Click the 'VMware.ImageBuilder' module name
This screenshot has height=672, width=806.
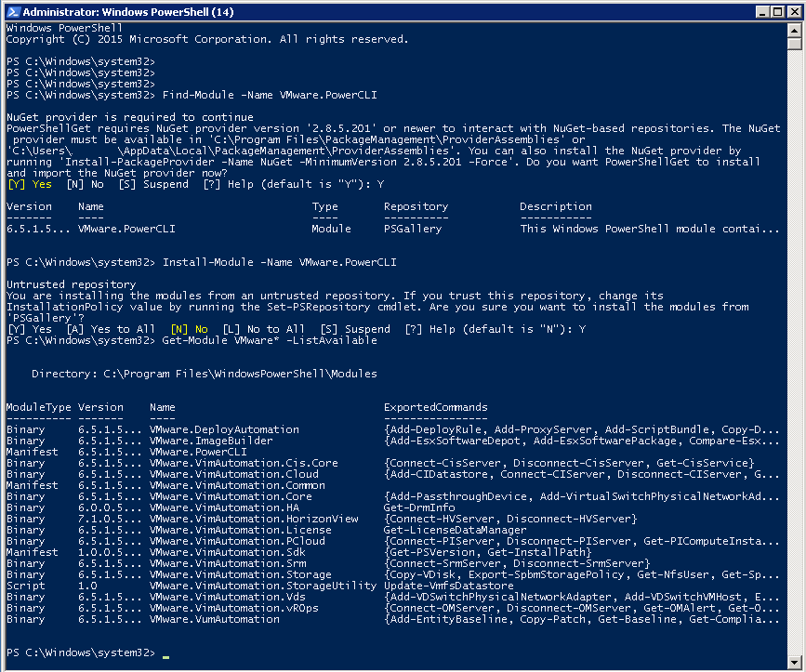(211, 441)
